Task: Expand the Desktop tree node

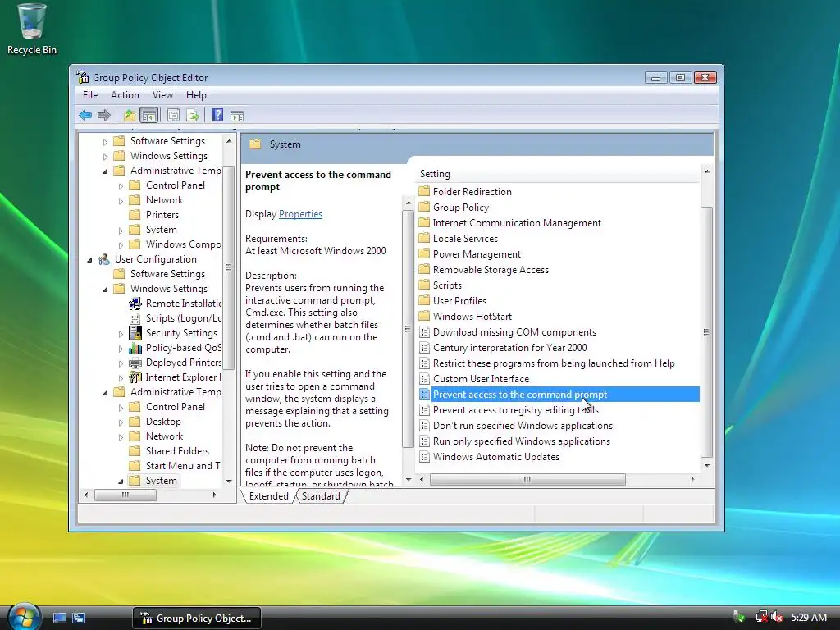Action: (121, 422)
